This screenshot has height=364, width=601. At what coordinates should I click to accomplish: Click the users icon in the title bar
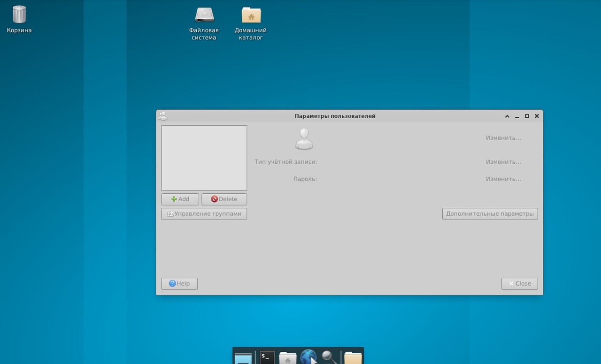pyautogui.click(x=162, y=116)
